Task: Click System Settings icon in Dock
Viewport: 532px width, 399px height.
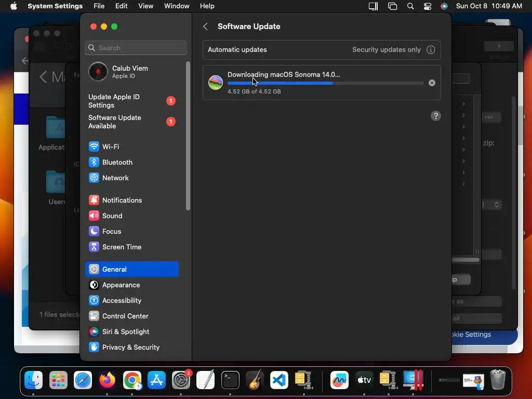Action: 181,380
